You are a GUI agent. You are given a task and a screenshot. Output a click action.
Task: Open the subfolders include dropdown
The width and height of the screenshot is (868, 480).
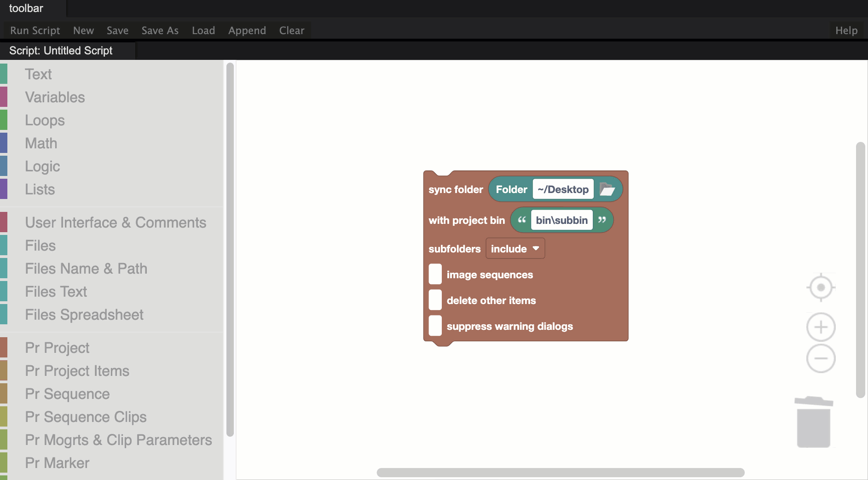pos(515,249)
